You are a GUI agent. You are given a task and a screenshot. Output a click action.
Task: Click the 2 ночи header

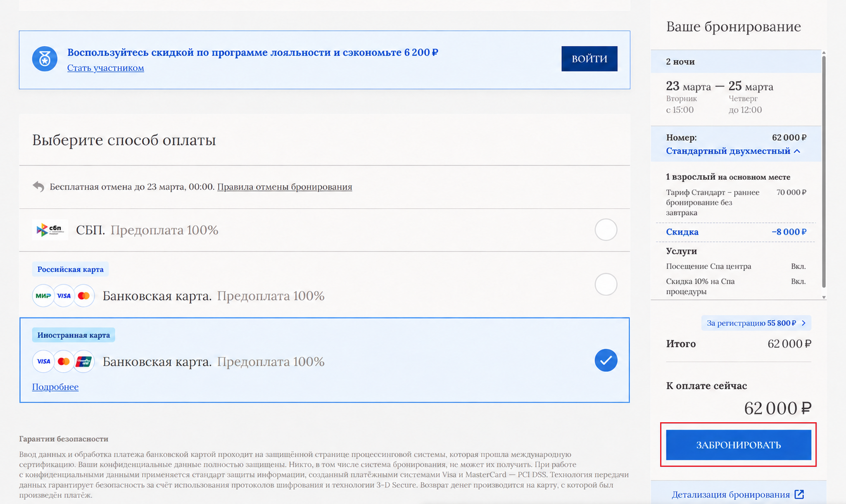pyautogui.click(x=736, y=62)
